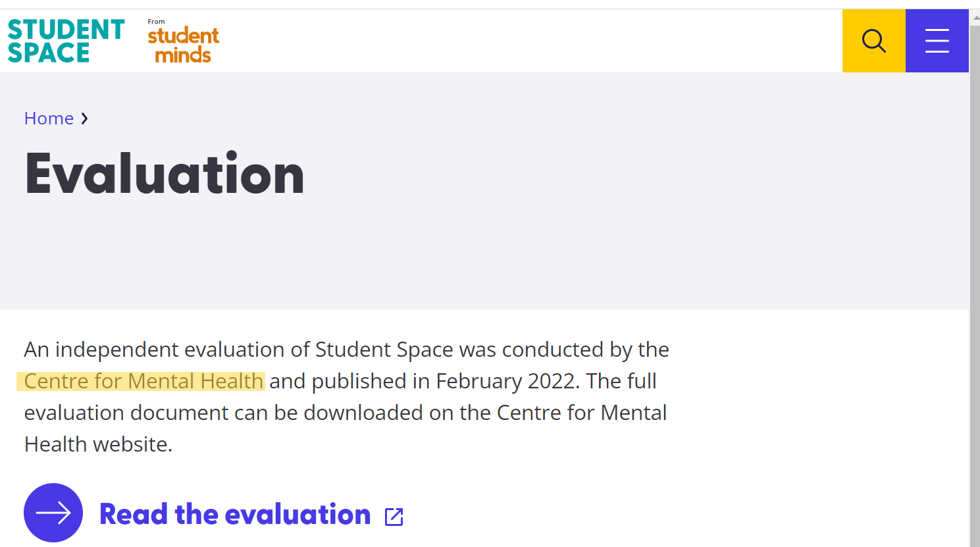The width and height of the screenshot is (980, 547).
Task: Click the chevron after Home breadcrumb
Action: (x=84, y=118)
